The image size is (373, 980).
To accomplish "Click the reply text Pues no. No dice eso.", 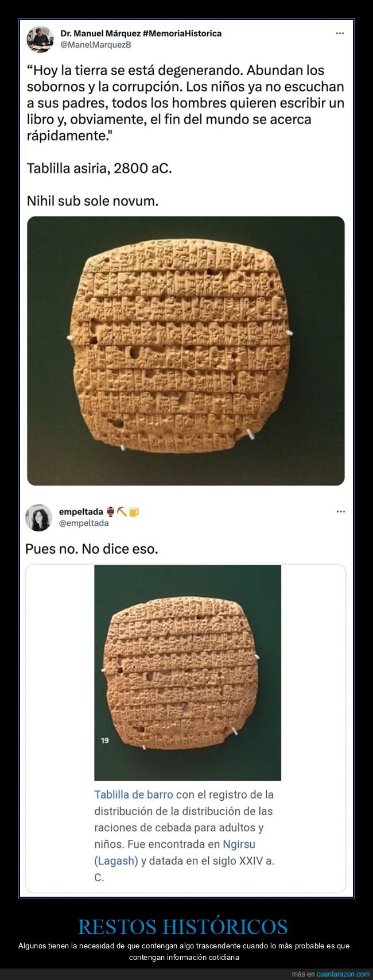I will coord(91,549).
